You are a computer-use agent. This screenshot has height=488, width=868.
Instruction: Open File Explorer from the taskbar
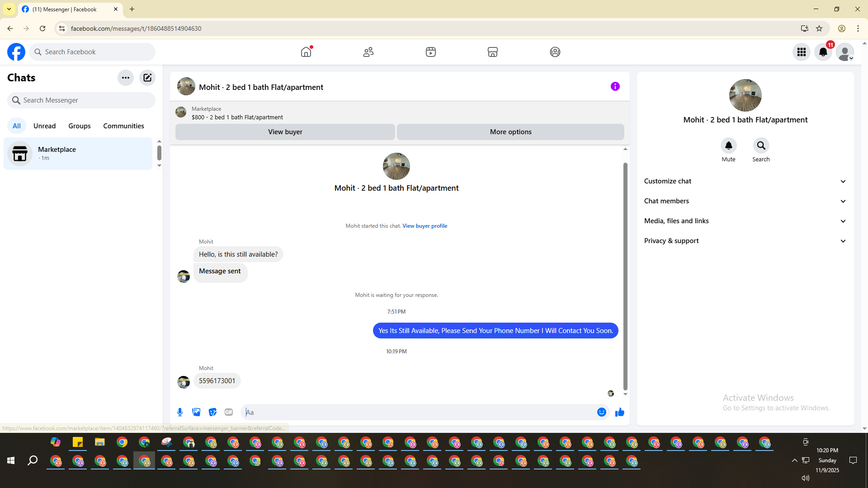[x=100, y=442]
